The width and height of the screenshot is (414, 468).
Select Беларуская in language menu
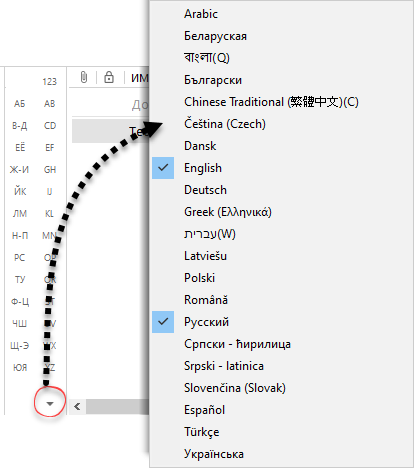pyautogui.click(x=282, y=36)
